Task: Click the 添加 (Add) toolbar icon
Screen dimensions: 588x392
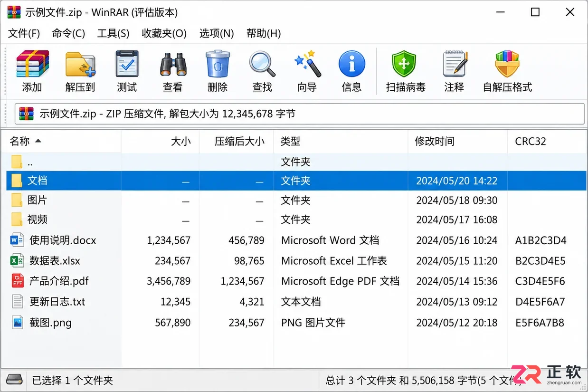Action: pyautogui.click(x=32, y=64)
